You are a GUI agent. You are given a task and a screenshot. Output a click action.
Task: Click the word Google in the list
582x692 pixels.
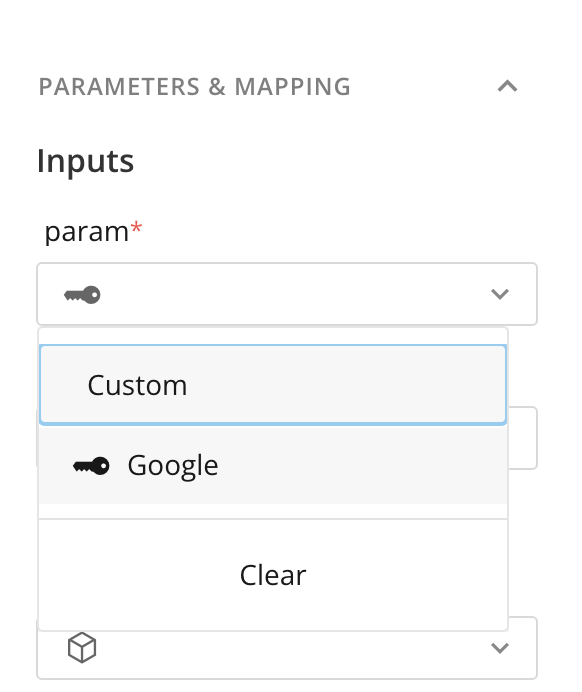pyautogui.click(x=173, y=466)
